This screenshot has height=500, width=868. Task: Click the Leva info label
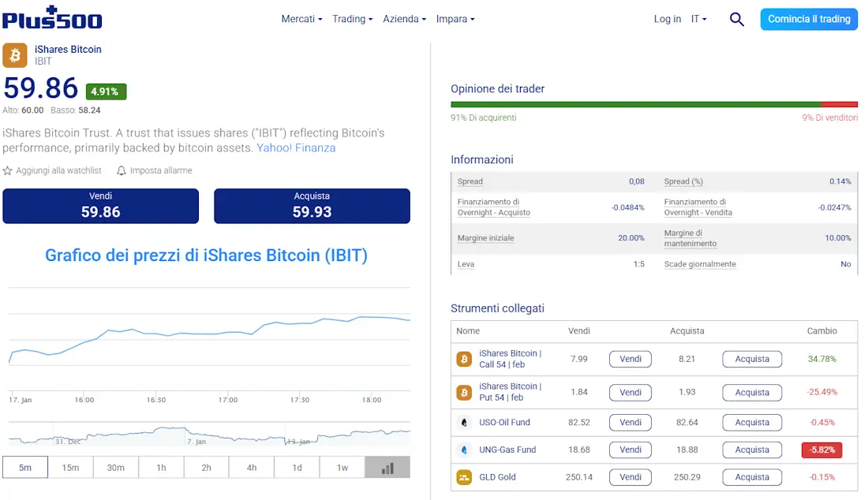(x=466, y=264)
